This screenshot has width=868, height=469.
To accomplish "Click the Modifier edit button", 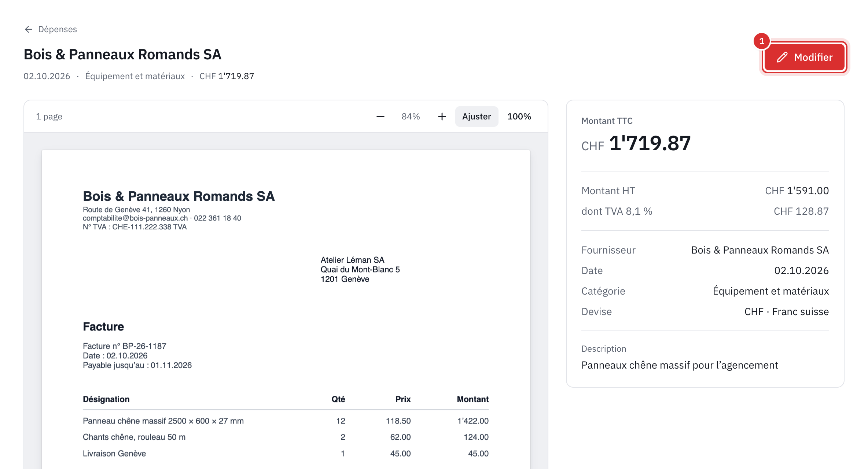I will point(804,57).
